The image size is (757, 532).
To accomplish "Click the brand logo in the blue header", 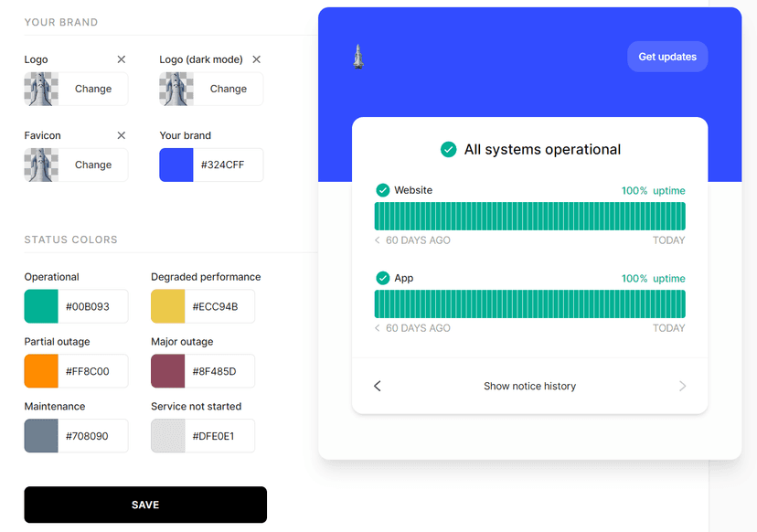I will pos(357,56).
